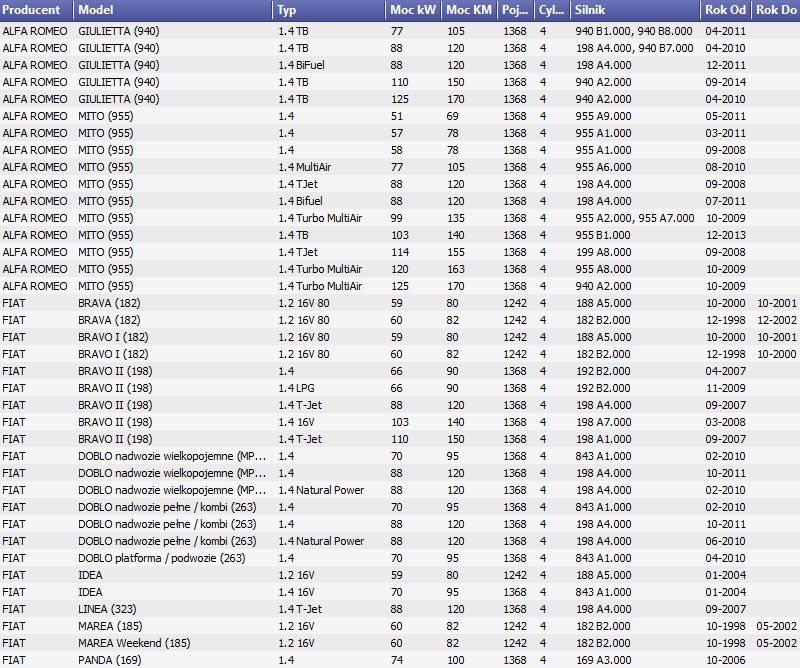Select power value 114 kW in MITO row
Screen dimensions: 800x668
click(x=399, y=252)
